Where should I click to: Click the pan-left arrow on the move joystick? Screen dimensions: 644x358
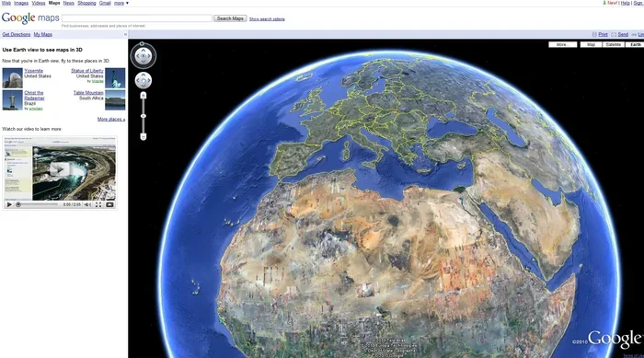pyautogui.click(x=138, y=81)
